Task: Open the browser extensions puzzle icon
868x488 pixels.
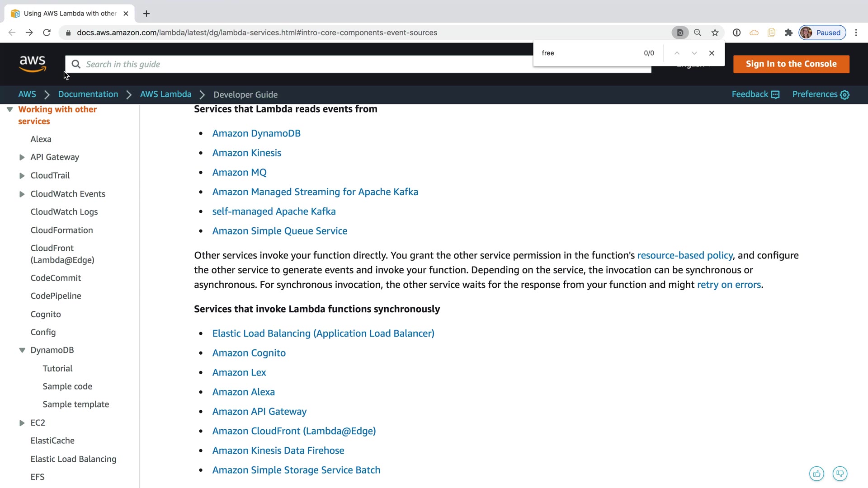Action: click(x=789, y=33)
